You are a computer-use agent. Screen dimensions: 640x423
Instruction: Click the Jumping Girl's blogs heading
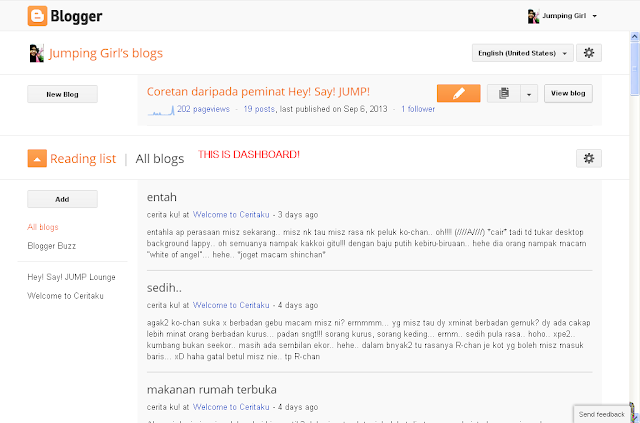(x=105, y=53)
